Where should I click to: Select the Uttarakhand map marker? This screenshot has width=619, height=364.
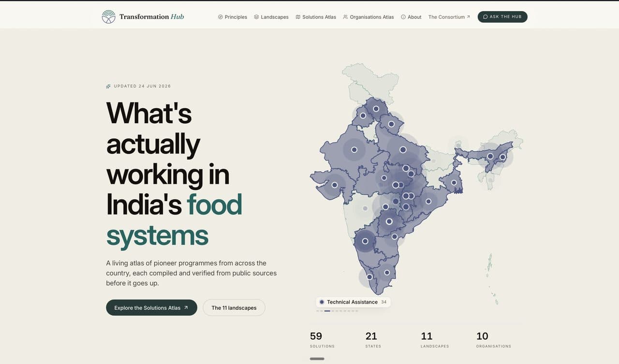392,124
